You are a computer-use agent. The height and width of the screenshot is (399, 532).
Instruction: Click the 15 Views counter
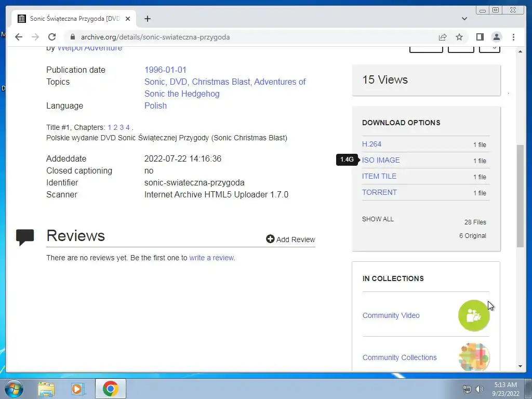[x=385, y=79]
